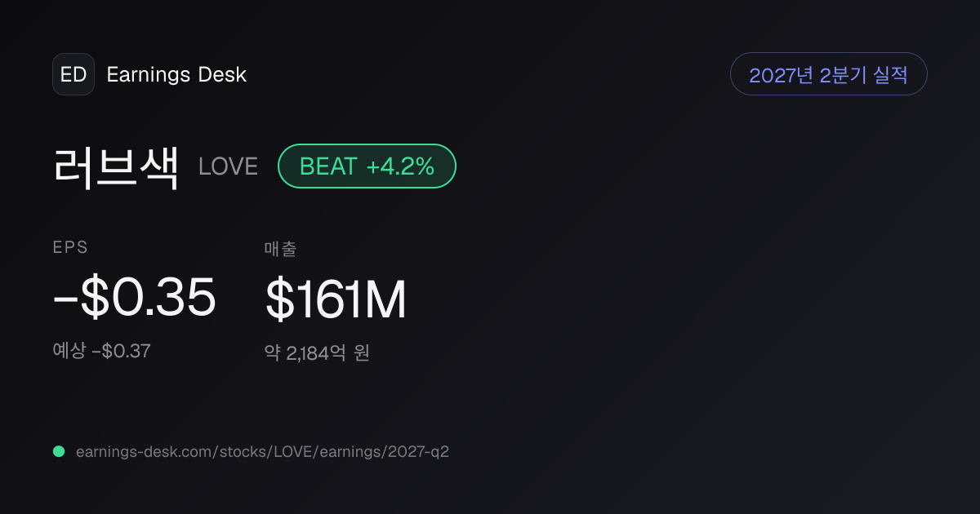
Task: Click the 러브색 company name heading
Action: (116, 166)
